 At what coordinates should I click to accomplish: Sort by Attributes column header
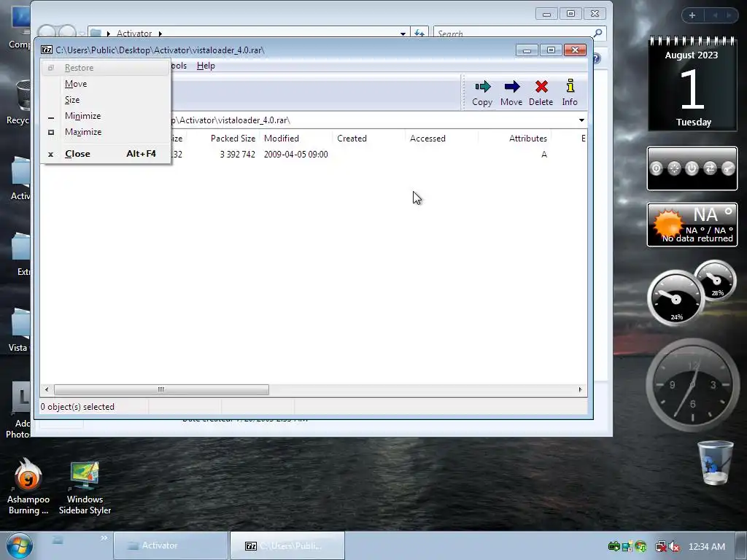[516, 139]
